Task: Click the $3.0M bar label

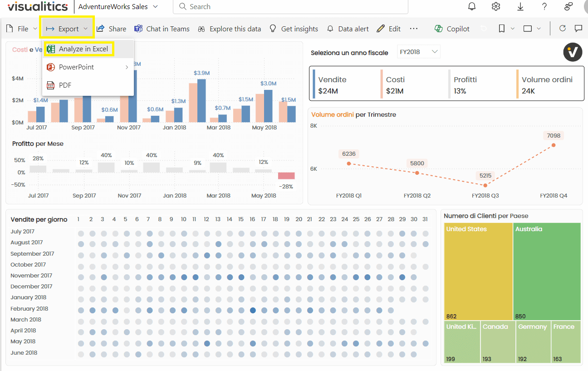Action: [x=269, y=83]
